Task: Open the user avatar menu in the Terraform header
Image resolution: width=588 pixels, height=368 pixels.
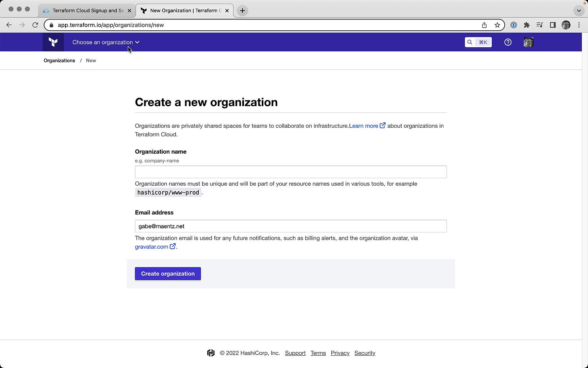Action: (x=528, y=42)
